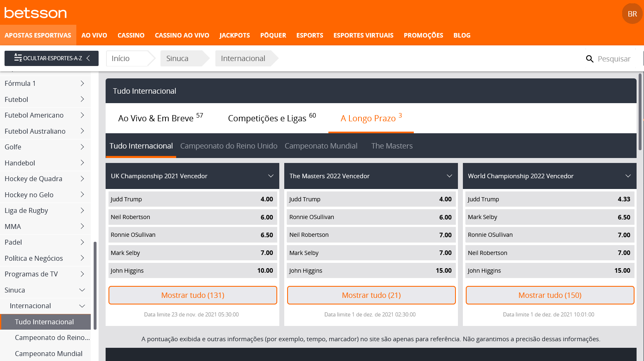Collapse The Masters 2022 Vencedor card
The image size is (644, 361).
point(449,176)
